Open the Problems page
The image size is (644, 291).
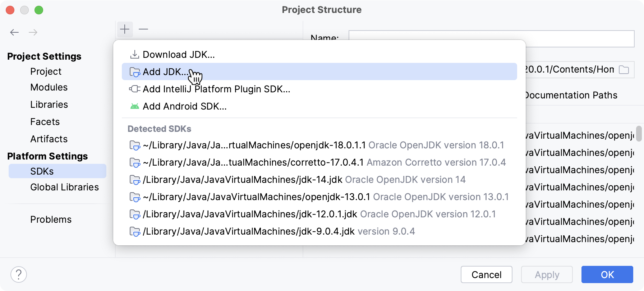tap(51, 220)
